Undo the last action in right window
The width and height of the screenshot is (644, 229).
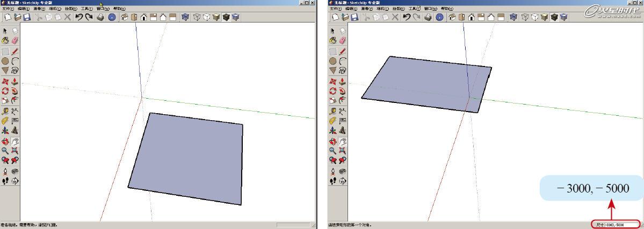tap(407, 17)
